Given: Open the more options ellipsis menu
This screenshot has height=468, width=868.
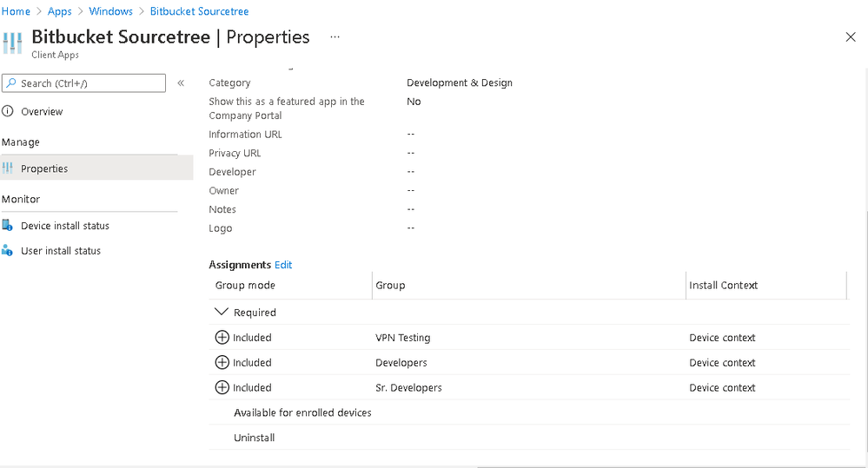Looking at the screenshot, I should (335, 37).
